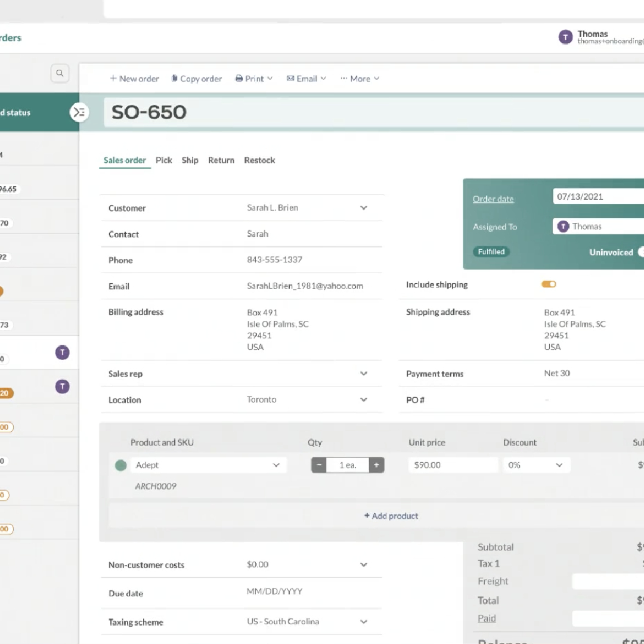This screenshot has height=644, width=644.
Task: Click Thomas's avatar icon in the top bar
Action: 565,37
